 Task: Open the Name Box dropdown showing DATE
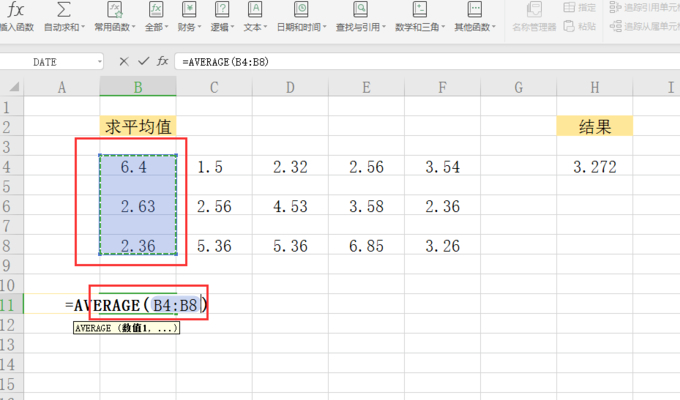(x=100, y=62)
